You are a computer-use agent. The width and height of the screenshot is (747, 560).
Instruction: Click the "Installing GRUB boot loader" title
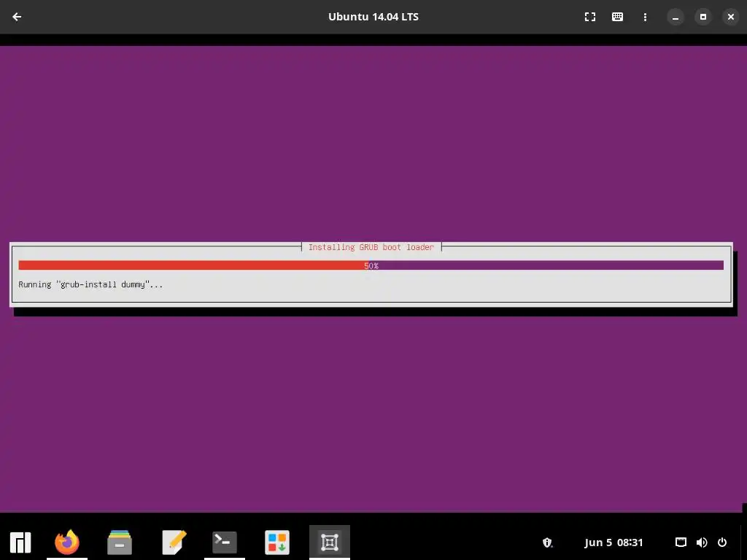(371, 247)
